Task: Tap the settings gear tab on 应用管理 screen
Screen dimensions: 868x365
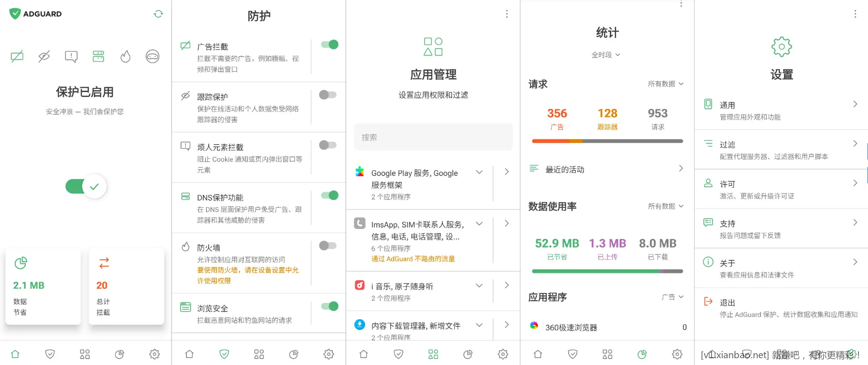Action: click(503, 354)
